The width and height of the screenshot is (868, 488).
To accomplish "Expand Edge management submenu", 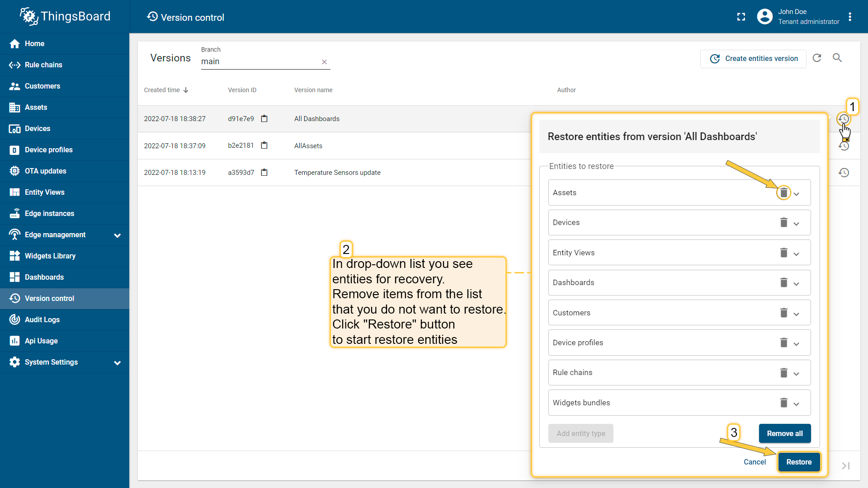I will (x=118, y=235).
